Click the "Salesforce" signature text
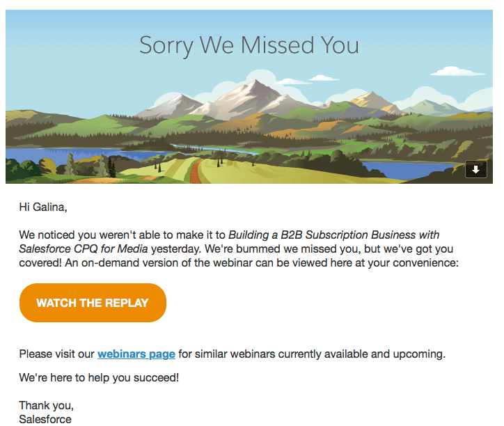 pyautogui.click(x=45, y=418)
